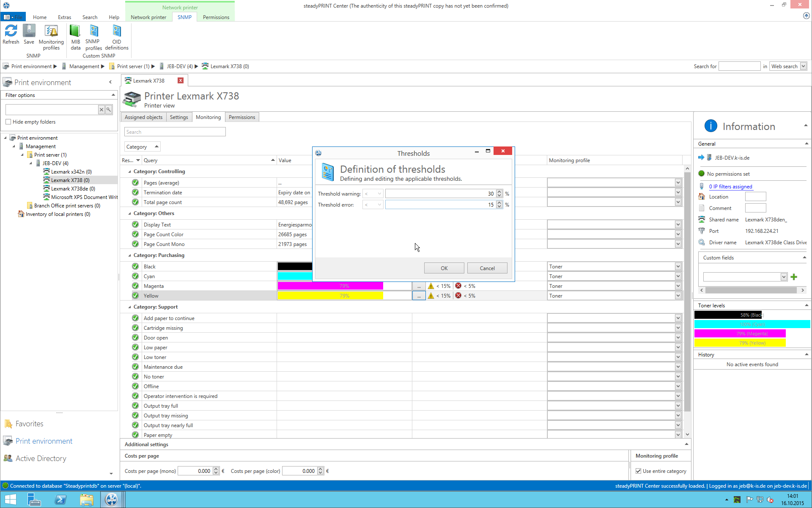
Task: Open 0 IP filters assigned link
Action: coord(730,187)
